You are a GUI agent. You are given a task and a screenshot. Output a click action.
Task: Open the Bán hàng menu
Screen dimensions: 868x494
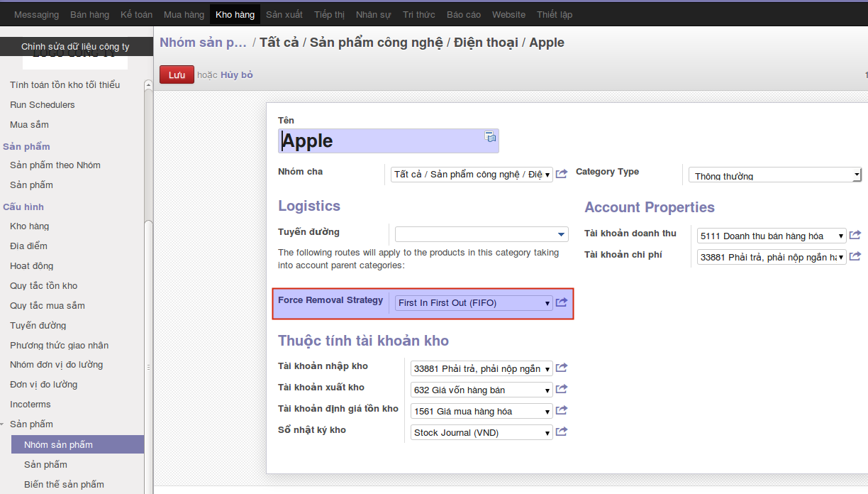click(90, 14)
